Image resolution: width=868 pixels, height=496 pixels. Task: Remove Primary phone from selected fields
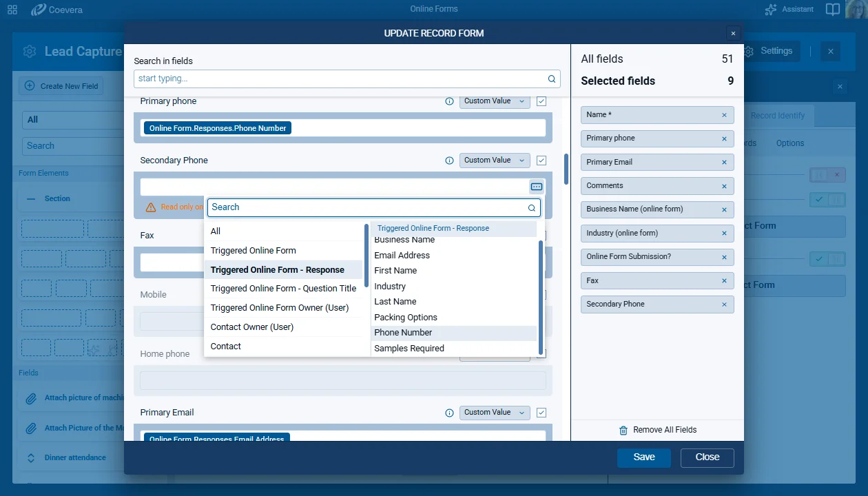(724, 138)
